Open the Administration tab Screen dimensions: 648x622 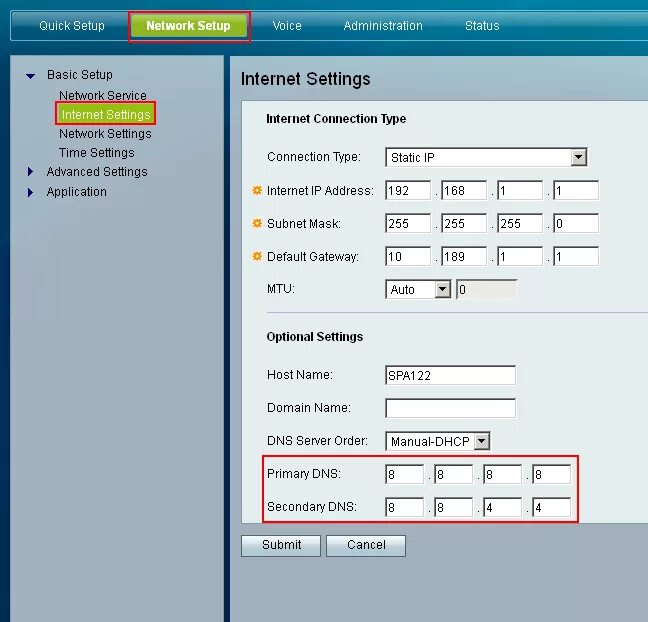click(383, 26)
